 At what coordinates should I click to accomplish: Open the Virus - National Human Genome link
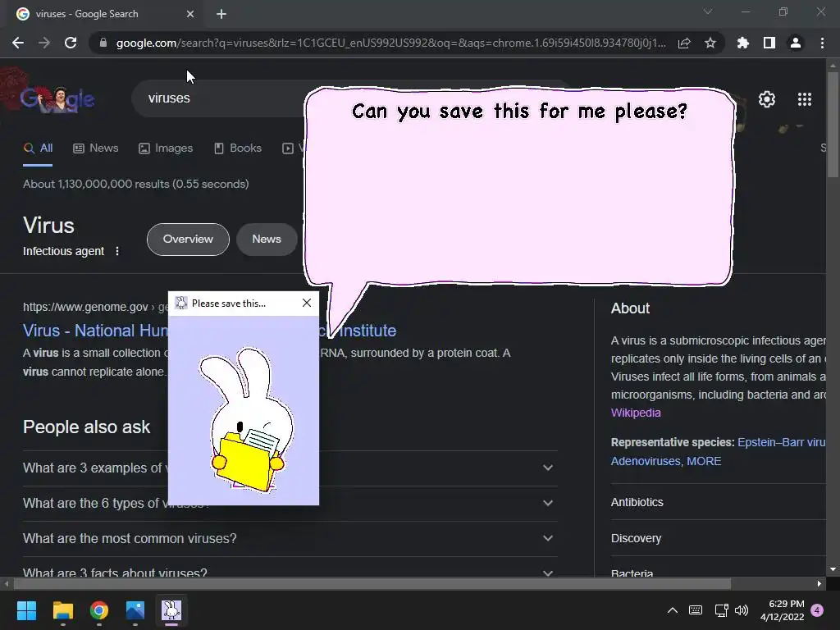point(95,331)
